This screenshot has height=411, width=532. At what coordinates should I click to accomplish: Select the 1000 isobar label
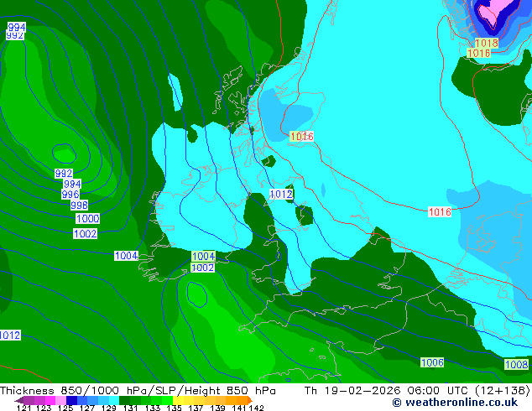[87, 218]
